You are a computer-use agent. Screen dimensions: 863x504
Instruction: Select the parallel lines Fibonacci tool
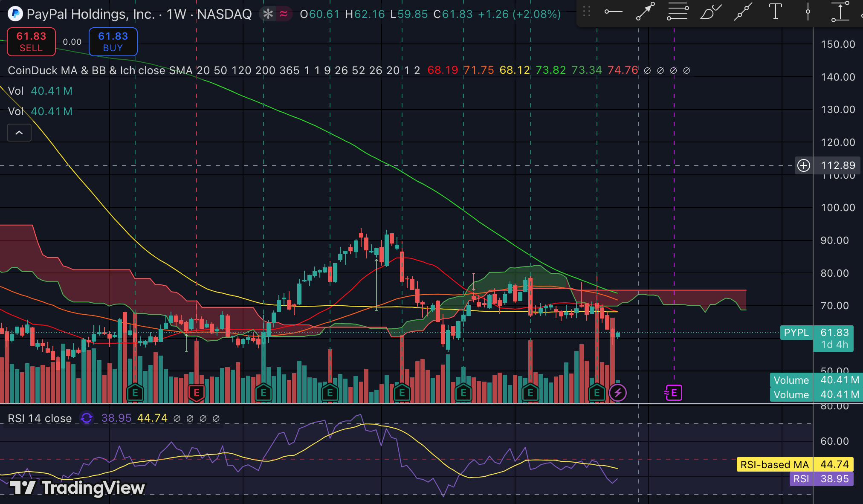(678, 12)
